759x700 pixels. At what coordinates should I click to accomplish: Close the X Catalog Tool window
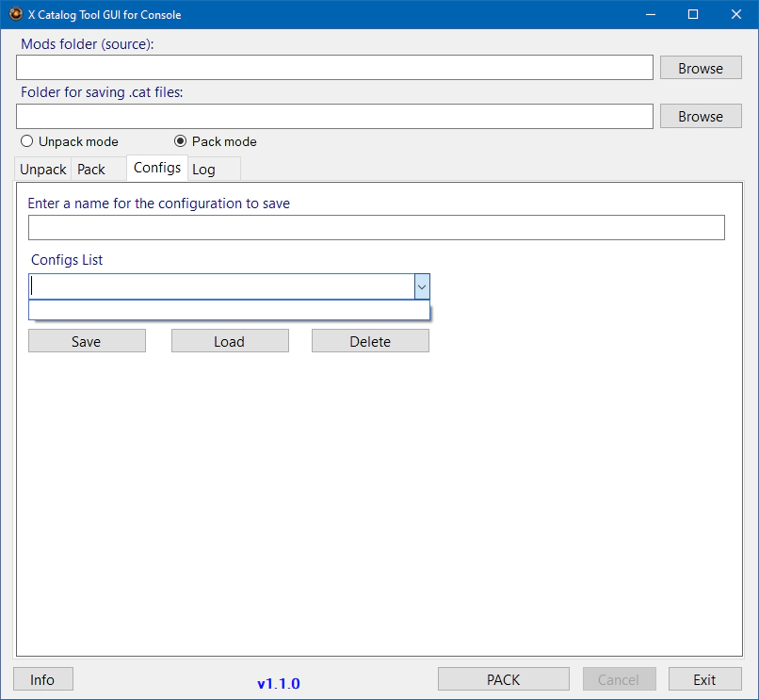coord(736,14)
